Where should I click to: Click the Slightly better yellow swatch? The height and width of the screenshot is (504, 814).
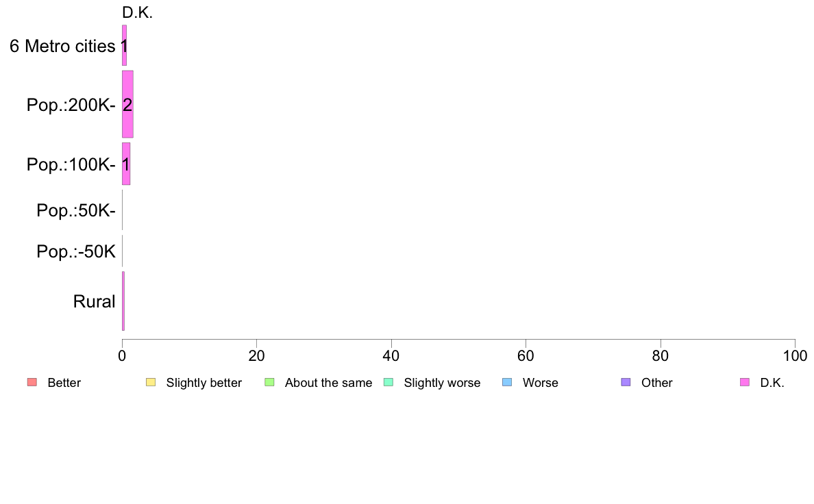pyautogui.click(x=151, y=383)
